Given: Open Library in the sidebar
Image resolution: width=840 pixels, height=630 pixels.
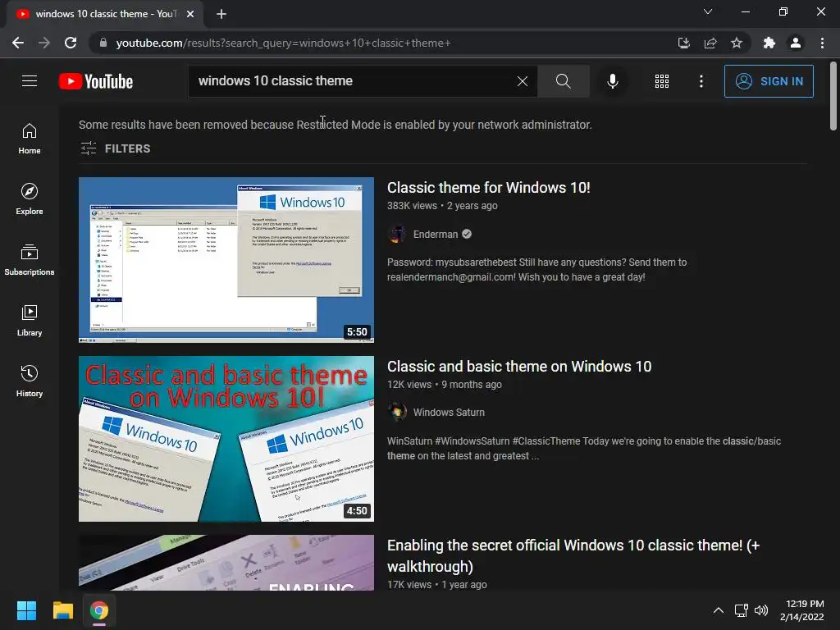Looking at the screenshot, I should pyautogui.click(x=30, y=321).
